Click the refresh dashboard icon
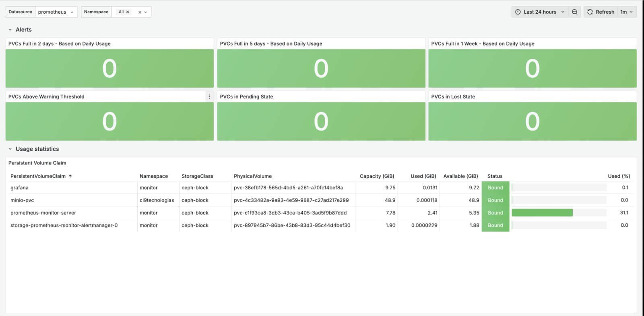Viewport: 644px width, 316px height. click(590, 12)
